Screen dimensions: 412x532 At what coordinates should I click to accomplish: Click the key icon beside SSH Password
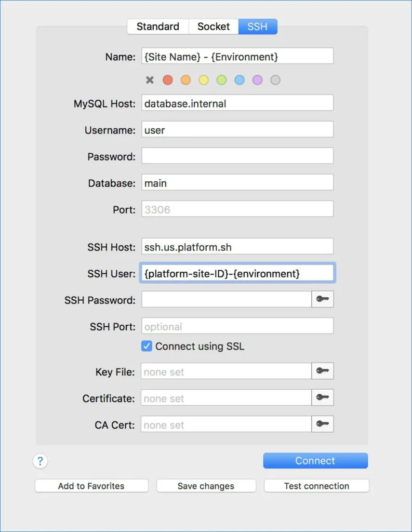click(323, 299)
